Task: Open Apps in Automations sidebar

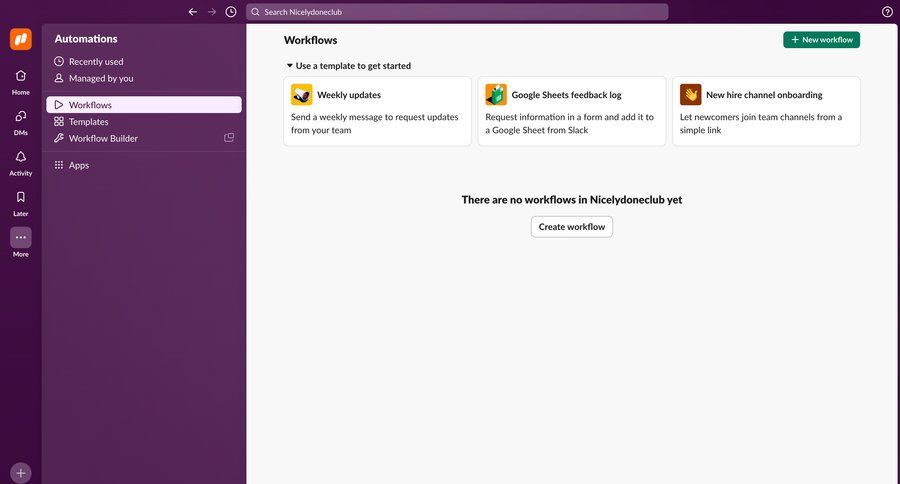Action: coord(144,165)
